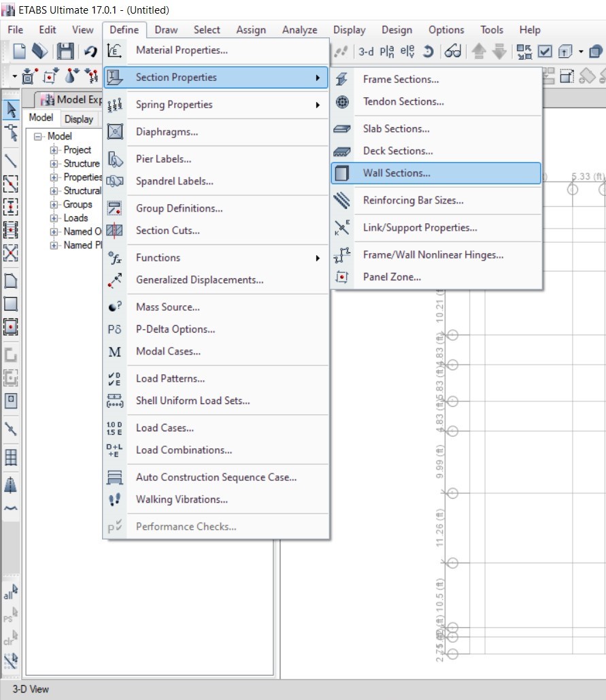The height and width of the screenshot is (700, 606).
Task: Click the Save model icon in toolbar
Action: [x=65, y=52]
